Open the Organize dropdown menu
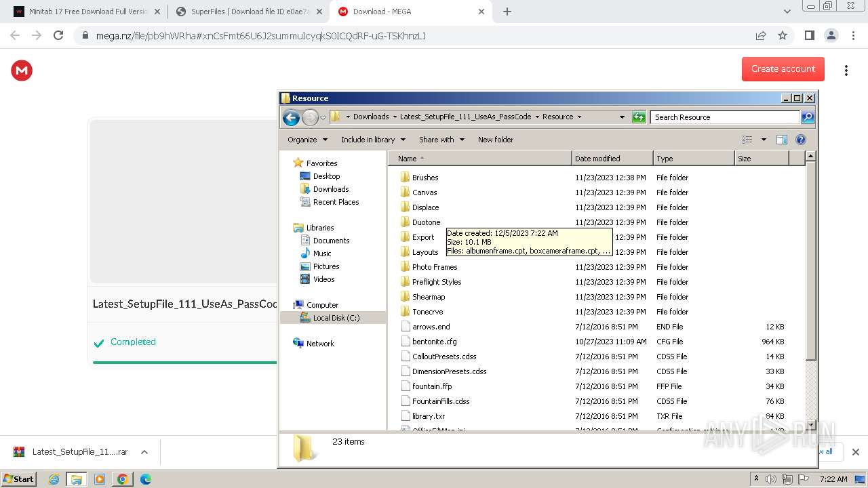This screenshot has width=868, height=488. (307, 140)
